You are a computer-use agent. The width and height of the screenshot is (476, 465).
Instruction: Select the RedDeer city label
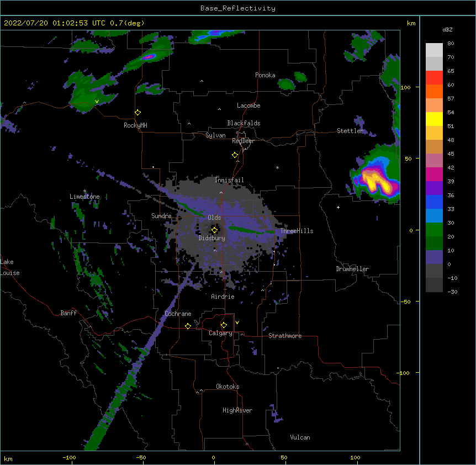[243, 141]
